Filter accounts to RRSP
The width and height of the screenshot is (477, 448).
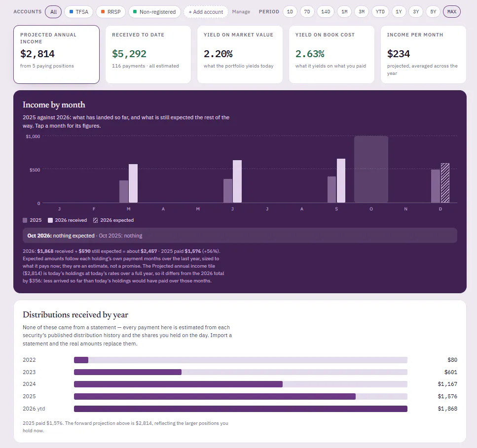click(110, 12)
